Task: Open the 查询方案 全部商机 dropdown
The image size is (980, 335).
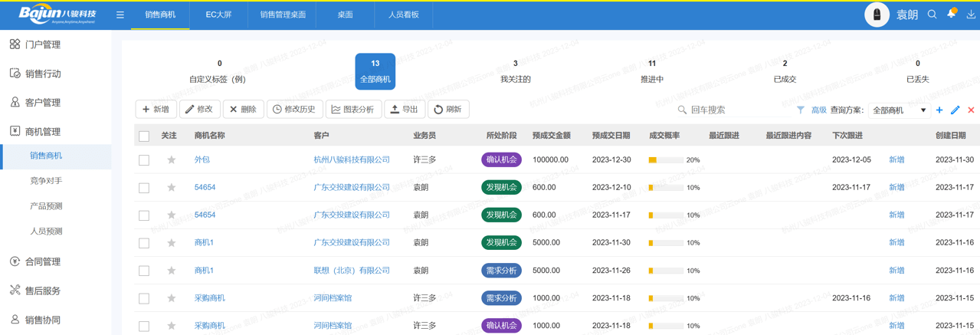Action: pos(900,110)
